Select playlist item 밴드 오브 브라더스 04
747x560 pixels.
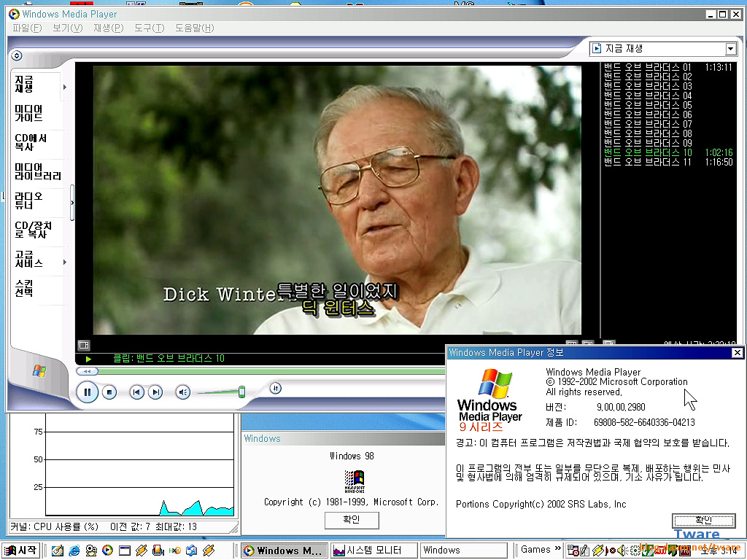coord(668,96)
